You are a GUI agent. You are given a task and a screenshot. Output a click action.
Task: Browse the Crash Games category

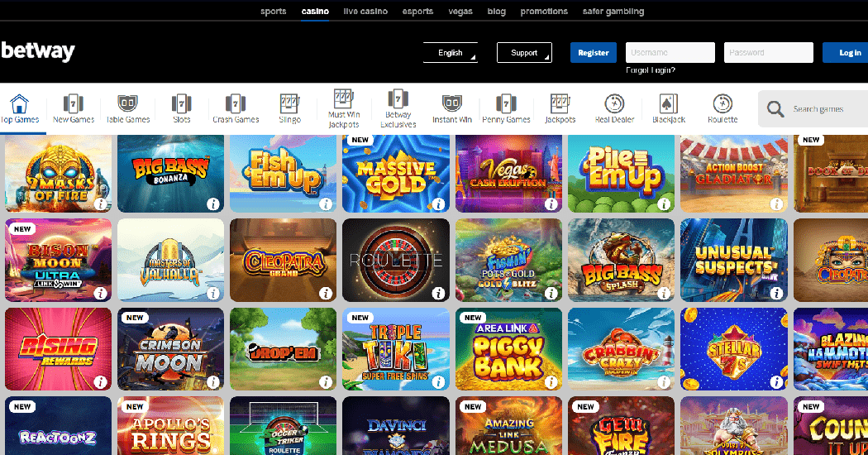236,108
